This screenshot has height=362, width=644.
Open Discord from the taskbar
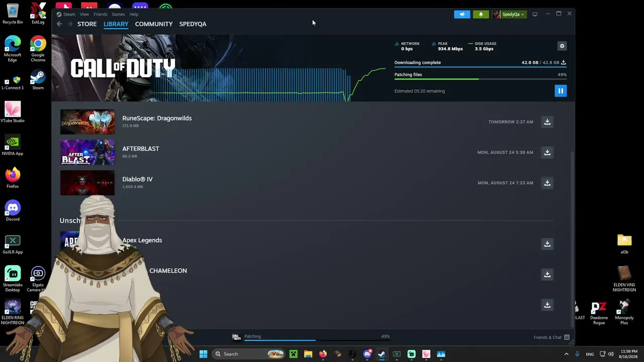click(x=367, y=354)
